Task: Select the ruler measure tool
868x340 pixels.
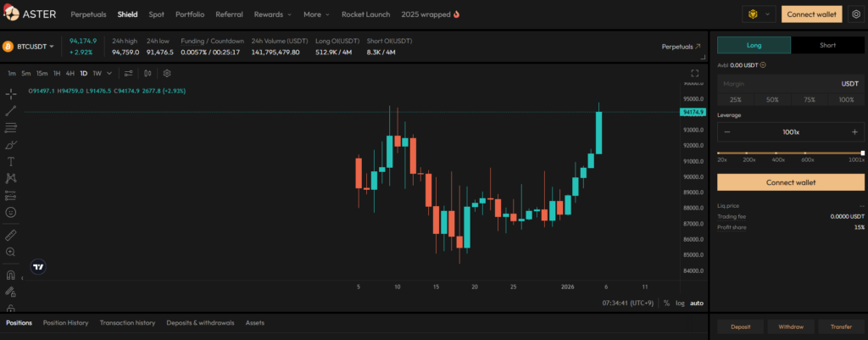Action: (11, 234)
